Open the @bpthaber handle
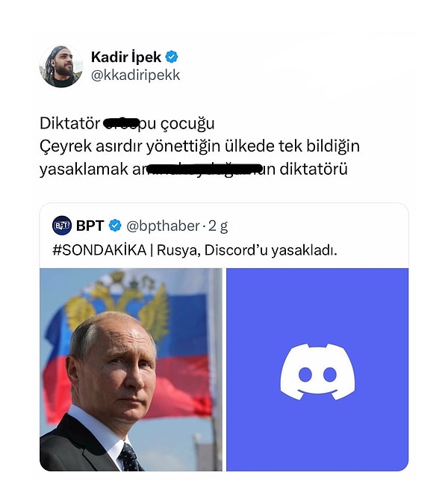 pyautogui.click(x=163, y=226)
